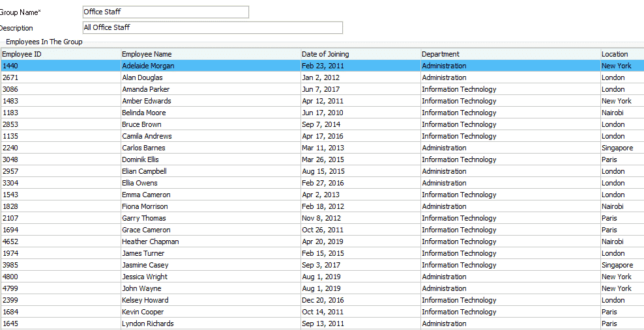Click employee ID 4652 cell
The width and height of the screenshot is (644, 330).
[61, 241]
